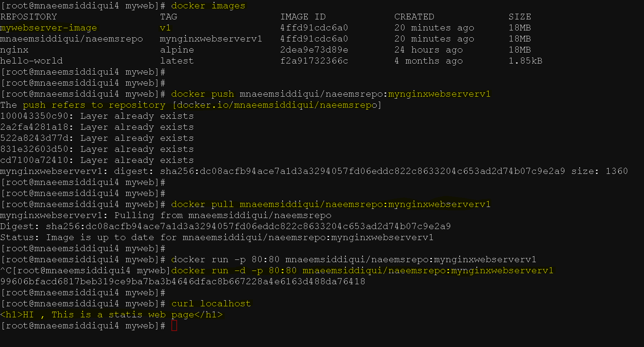Click layer 100043350c90 status line
Viewport: 644px width, 347px height.
tap(97, 116)
